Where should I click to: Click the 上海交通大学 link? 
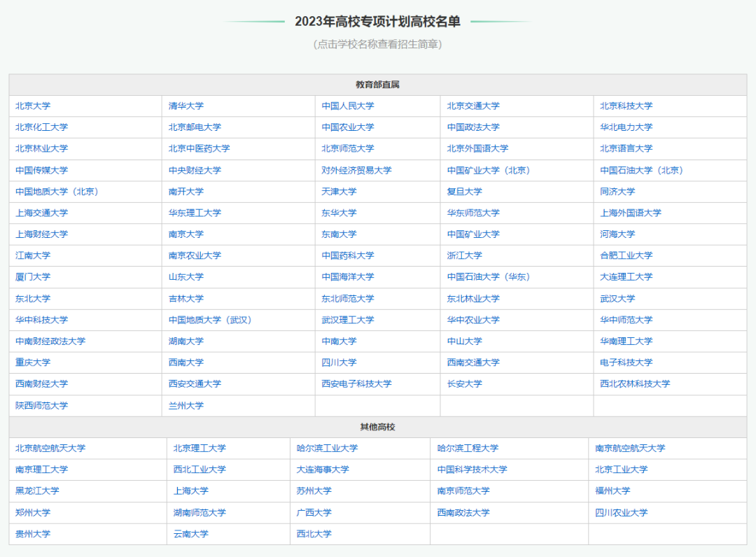[x=42, y=213]
